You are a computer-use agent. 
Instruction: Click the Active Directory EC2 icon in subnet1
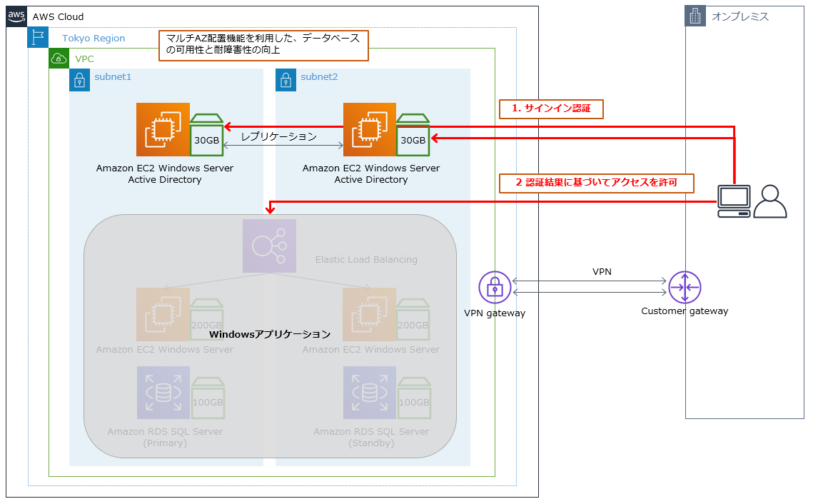coord(163,129)
